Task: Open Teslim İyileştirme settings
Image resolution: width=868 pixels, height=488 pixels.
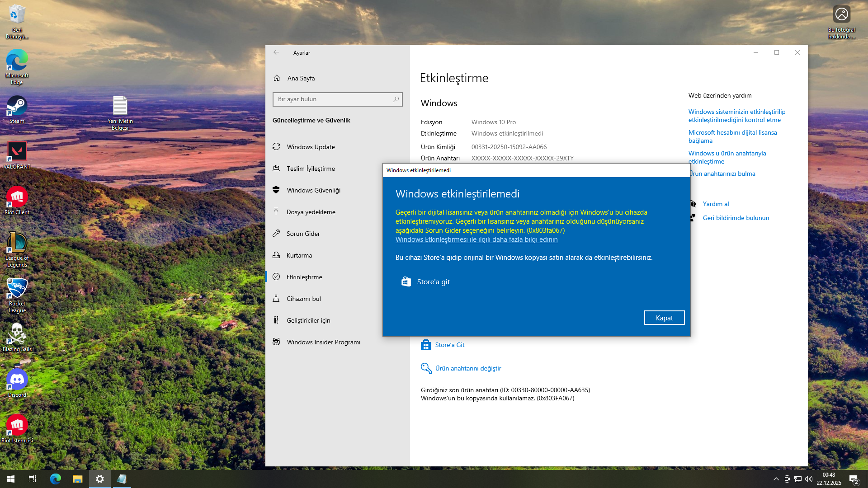Action: click(x=311, y=169)
